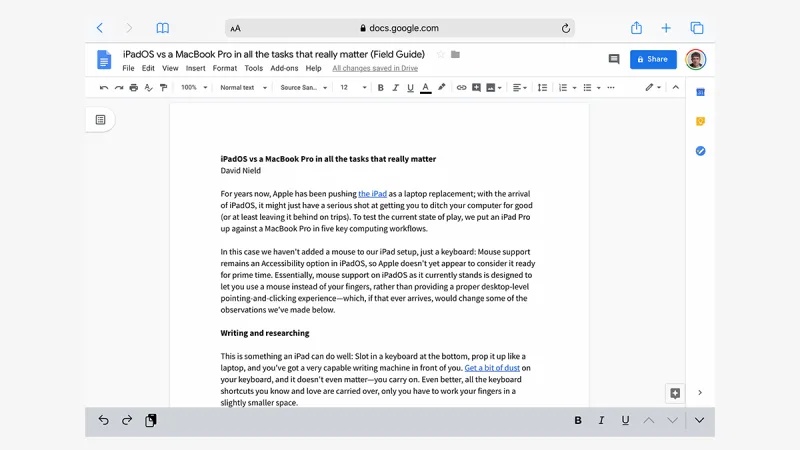Open Calendar side panel icon
The width and height of the screenshot is (800, 450).
pyautogui.click(x=700, y=92)
